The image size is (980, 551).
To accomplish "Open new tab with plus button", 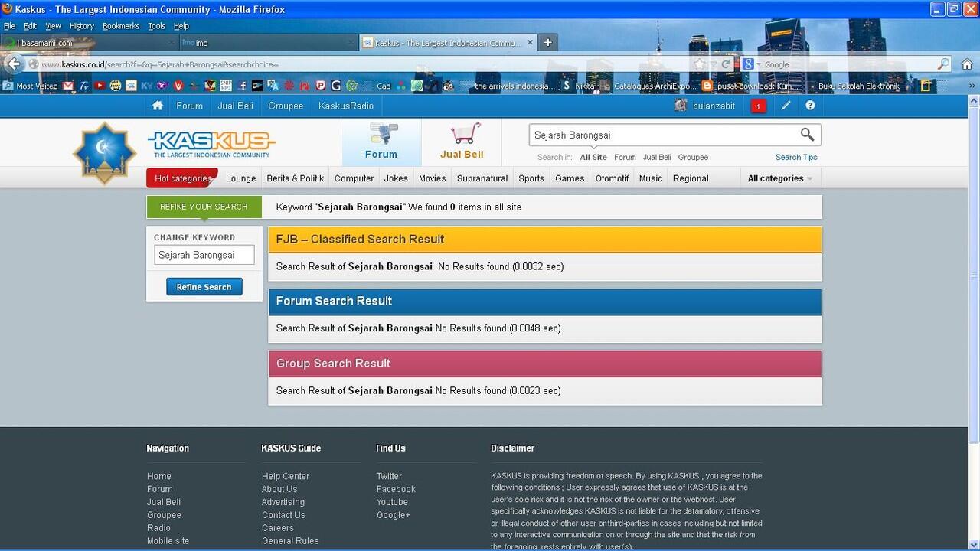I will 547,43.
